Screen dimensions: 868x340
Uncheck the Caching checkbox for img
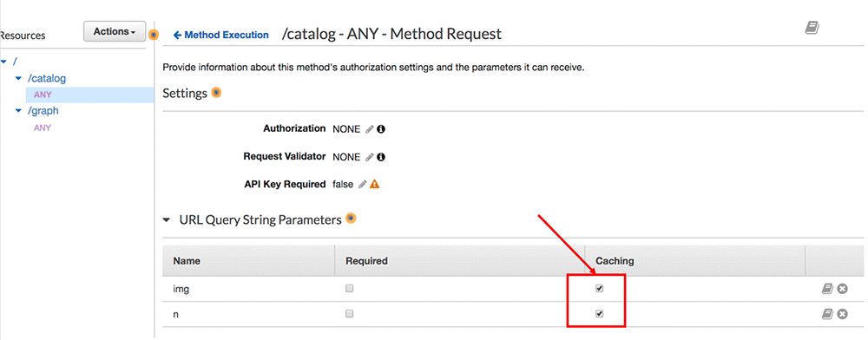click(x=600, y=288)
